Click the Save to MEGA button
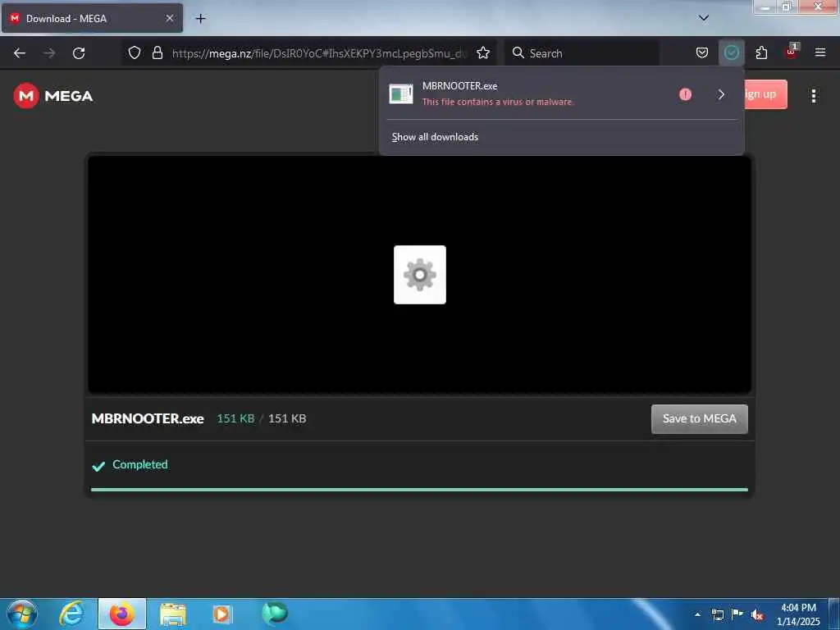This screenshot has height=630, width=840. [x=699, y=419]
